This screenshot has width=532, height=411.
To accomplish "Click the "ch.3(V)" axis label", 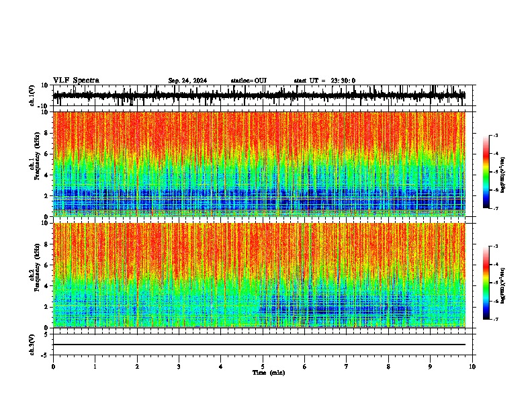I will click(x=32, y=345).
